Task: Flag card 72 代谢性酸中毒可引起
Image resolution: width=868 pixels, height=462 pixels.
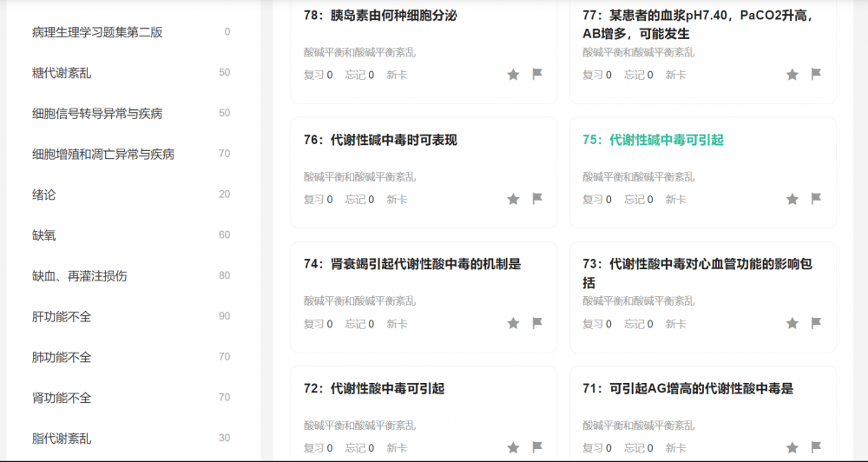Action: (x=537, y=446)
